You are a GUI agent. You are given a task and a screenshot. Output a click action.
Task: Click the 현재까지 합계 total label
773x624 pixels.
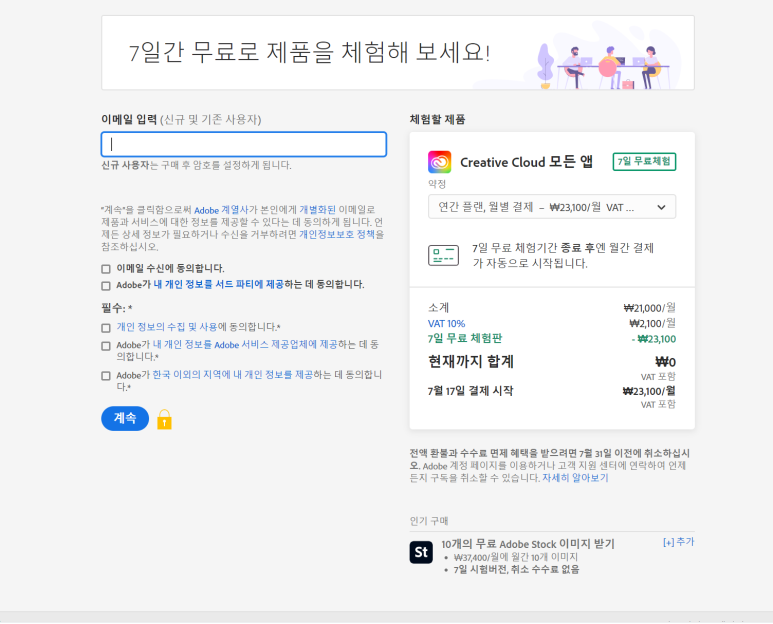pos(470,361)
